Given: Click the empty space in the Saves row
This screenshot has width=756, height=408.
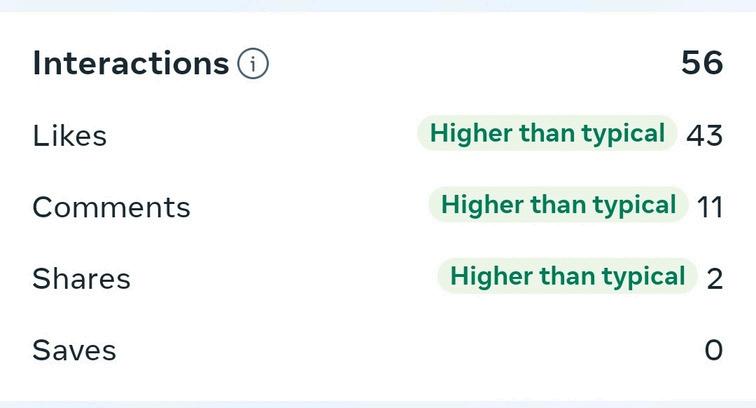Looking at the screenshot, I should coord(410,350).
